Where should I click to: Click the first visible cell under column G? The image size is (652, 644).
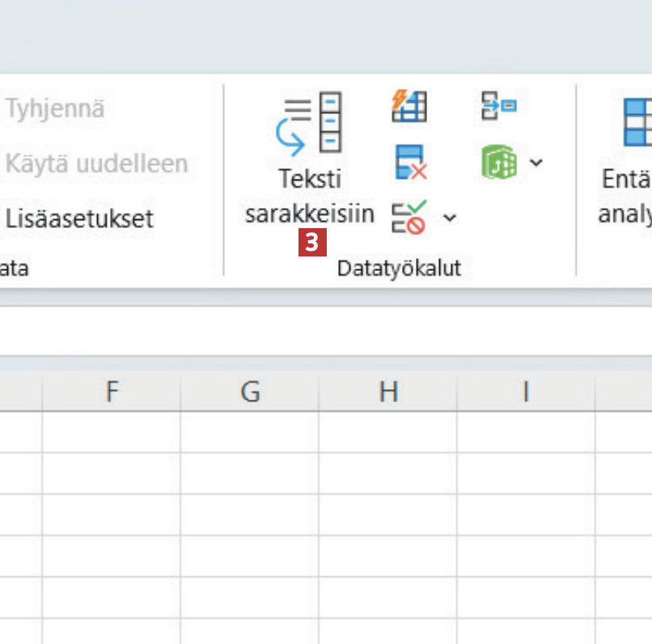click(x=250, y=430)
